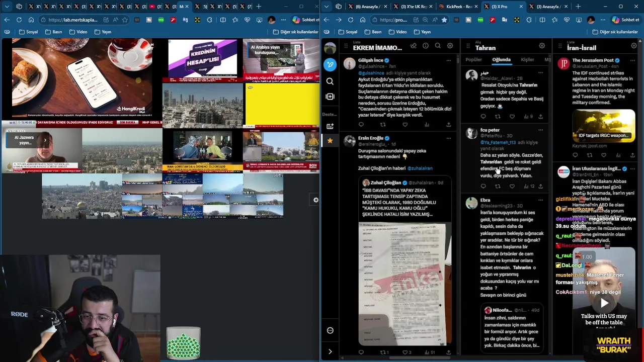The height and width of the screenshot is (362, 644).
Task: Toggle favorite star in right browser address bar
Action: [444, 20]
